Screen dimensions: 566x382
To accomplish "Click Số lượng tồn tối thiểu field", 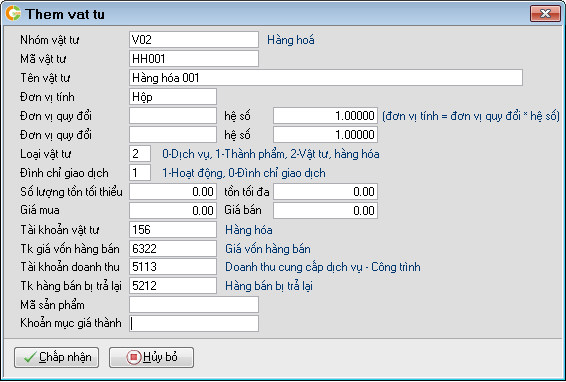I will tap(173, 192).
